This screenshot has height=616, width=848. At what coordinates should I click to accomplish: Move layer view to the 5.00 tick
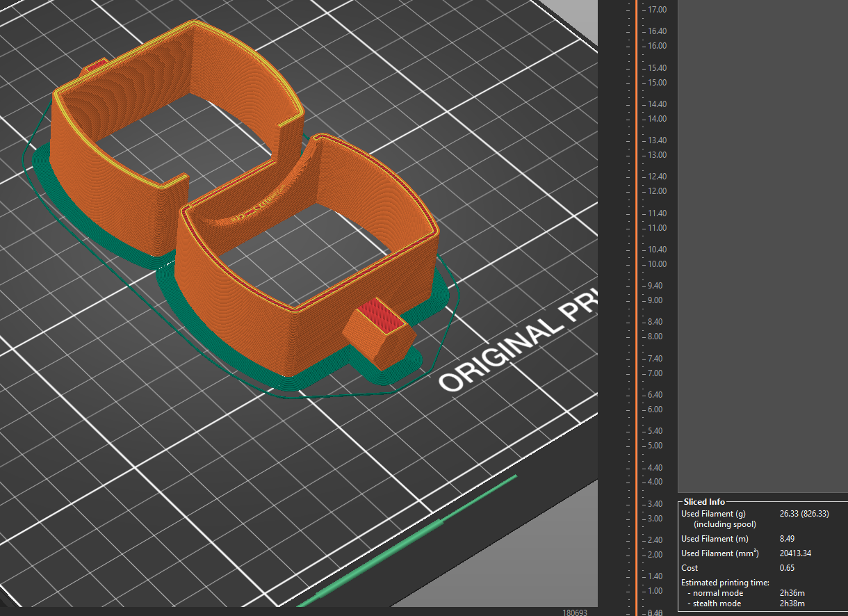(x=657, y=446)
